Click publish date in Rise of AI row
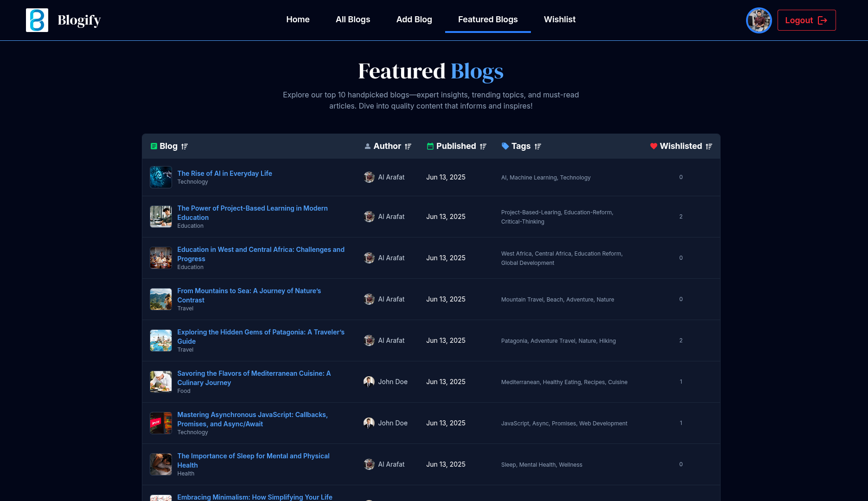The height and width of the screenshot is (501, 868). 446,177
